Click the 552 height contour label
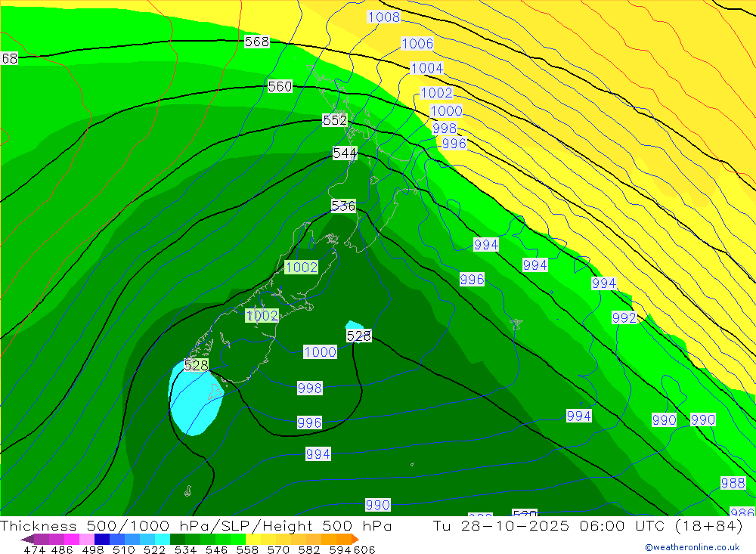756x554 pixels. point(335,120)
